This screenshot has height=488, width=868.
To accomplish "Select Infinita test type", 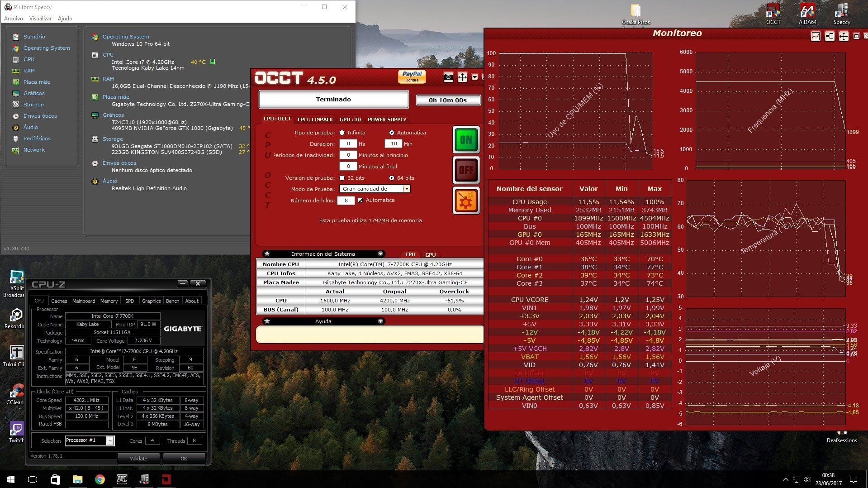I will point(342,133).
